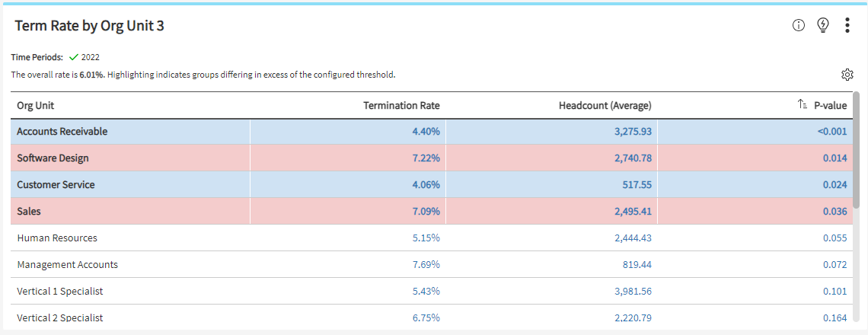Viewport: 868px width, 335px height.
Task: Click Human Resources 5.15% rate link
Action: point(426,238)
